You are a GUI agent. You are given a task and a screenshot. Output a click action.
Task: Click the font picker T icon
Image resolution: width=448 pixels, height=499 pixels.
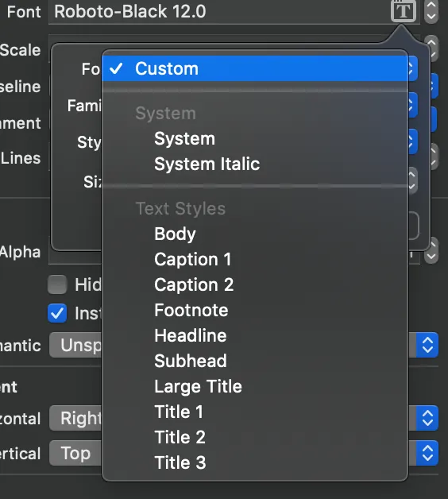point(404,11)
